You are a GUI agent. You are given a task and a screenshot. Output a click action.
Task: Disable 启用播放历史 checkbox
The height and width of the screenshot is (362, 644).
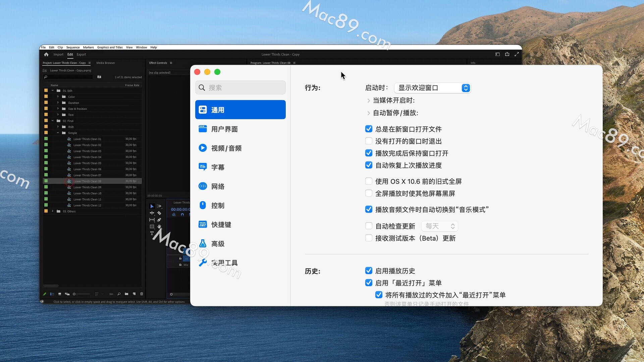(369, 270)
